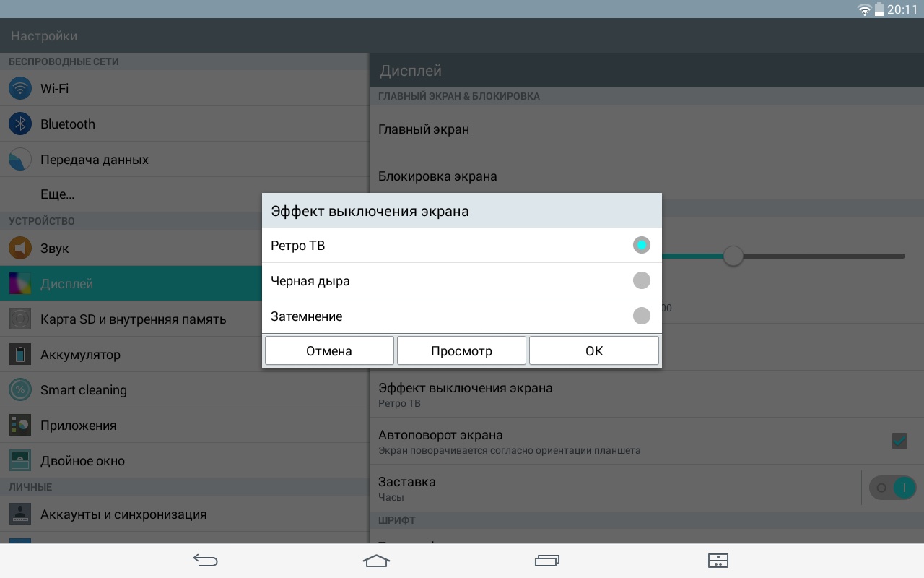Tap the dual window navigation icon
This screenshot has height=578, width=924.
click(718, 561)
